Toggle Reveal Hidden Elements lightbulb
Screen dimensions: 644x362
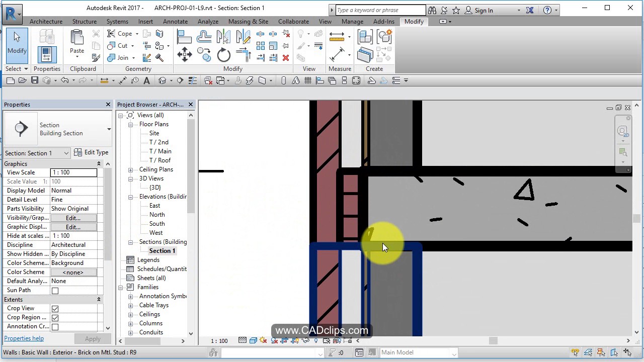coord(316,340)
